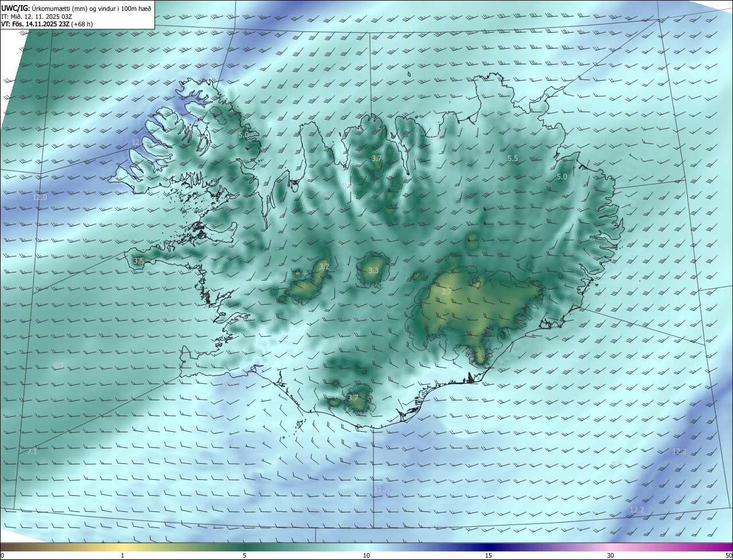Click the 11.7 value south of Iceland
Viewport: 733px width, 560px height.
coord(381,489)
